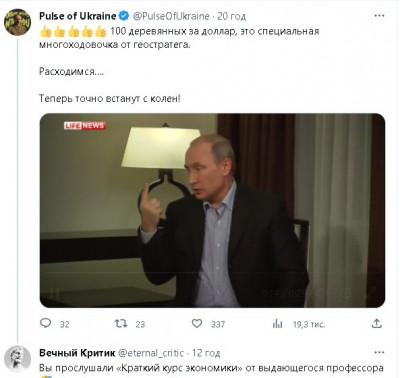Screen dimensions: 400x378
Task: Open the Вечный Критик display name
Action: [x=77, y=353]
